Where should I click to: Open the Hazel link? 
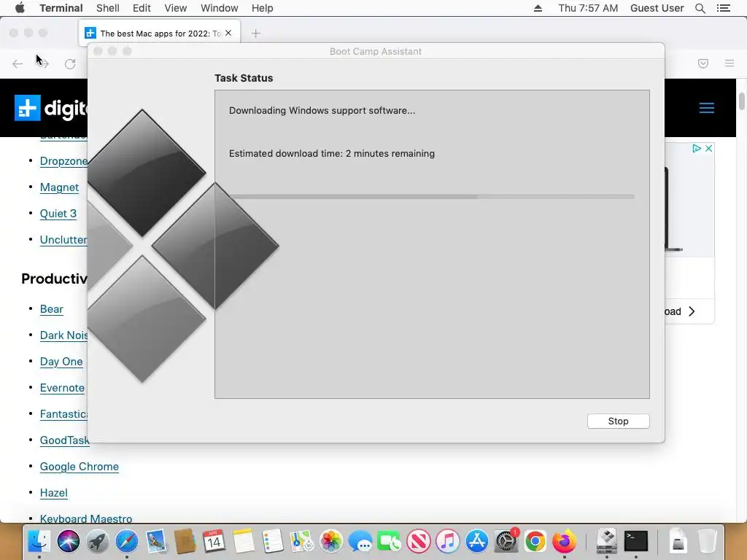tap(53, 493)
